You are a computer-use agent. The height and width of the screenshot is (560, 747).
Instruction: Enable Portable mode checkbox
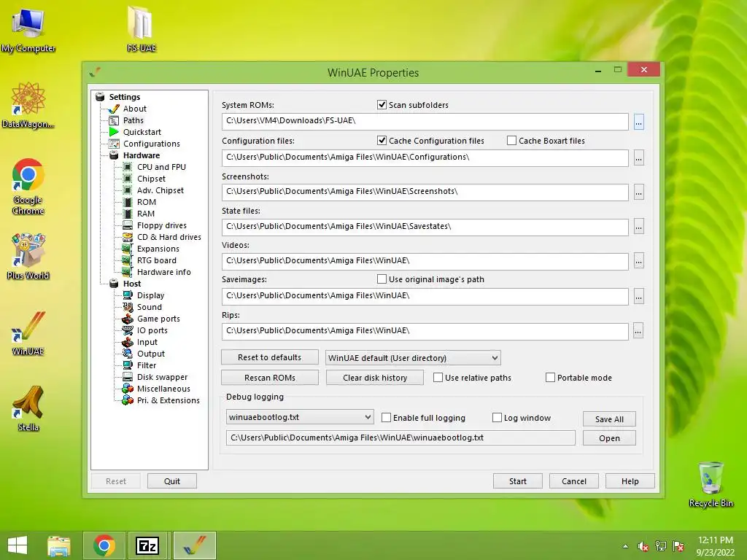point(550,378)
